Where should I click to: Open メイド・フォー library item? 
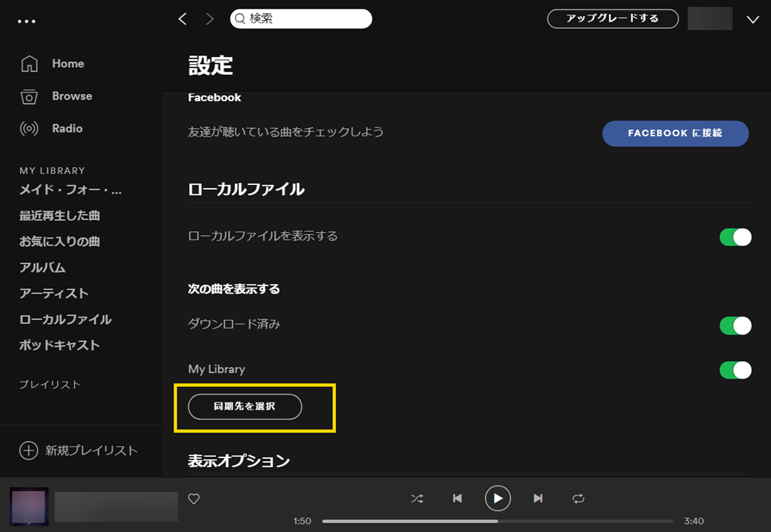tap(70, 190)
